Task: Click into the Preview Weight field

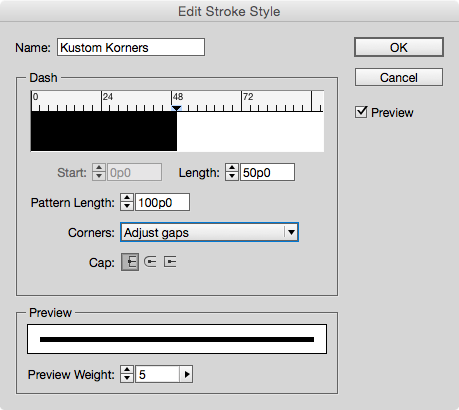Action: pos(158,374)
